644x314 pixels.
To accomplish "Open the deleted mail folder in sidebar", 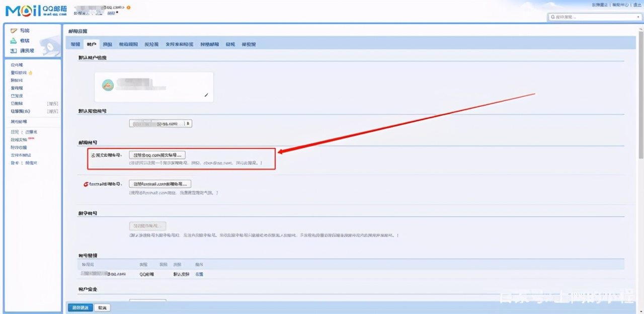I will [17, 104].
